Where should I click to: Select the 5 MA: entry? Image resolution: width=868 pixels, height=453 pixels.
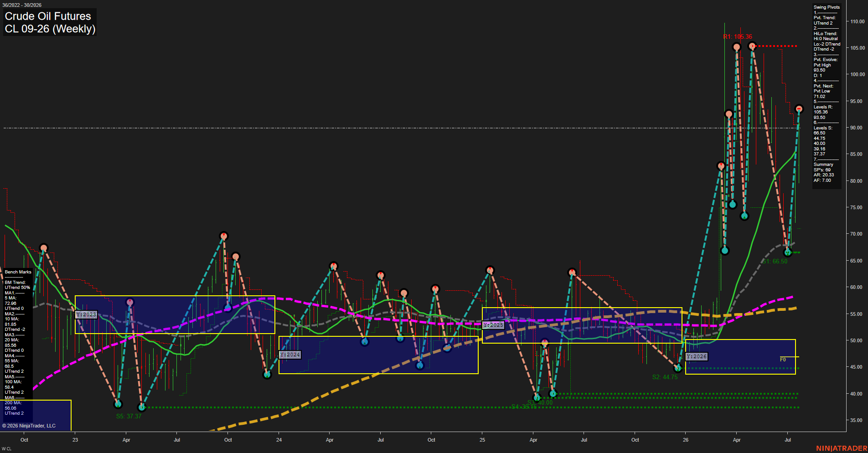[x=11, y=298]
